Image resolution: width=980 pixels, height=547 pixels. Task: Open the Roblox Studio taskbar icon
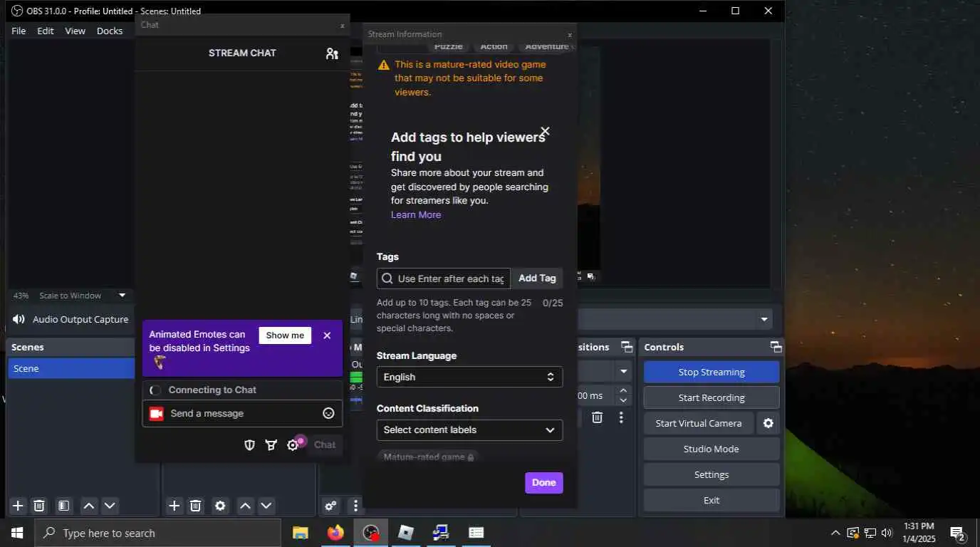[x=405, y=533]
